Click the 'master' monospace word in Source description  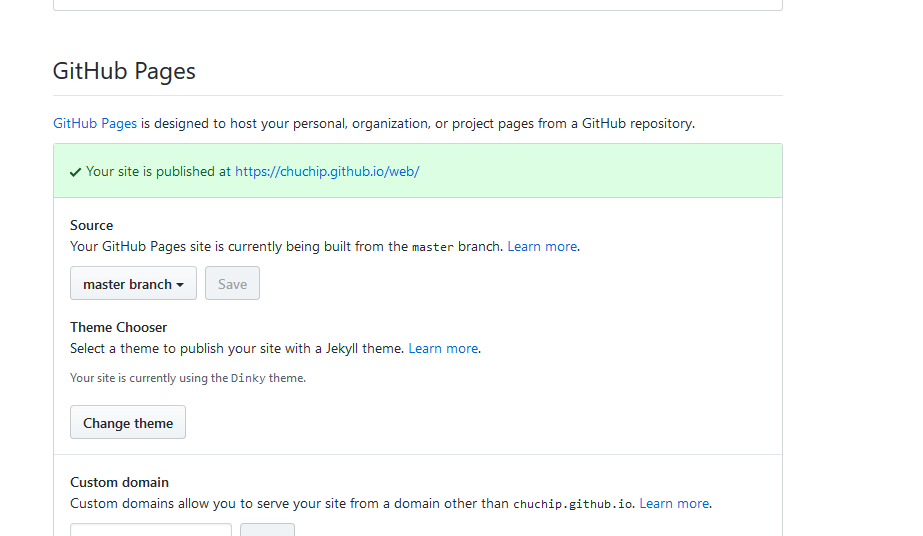[x=433, y=247]
